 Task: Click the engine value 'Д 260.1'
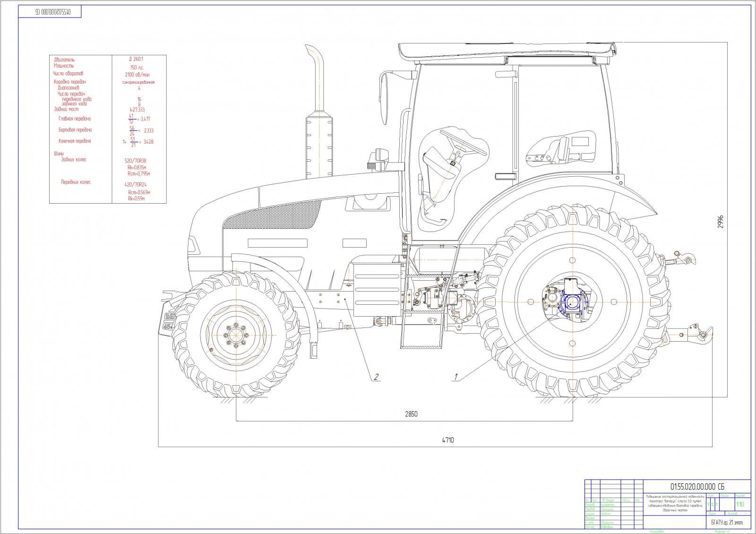tap(136, 60)
